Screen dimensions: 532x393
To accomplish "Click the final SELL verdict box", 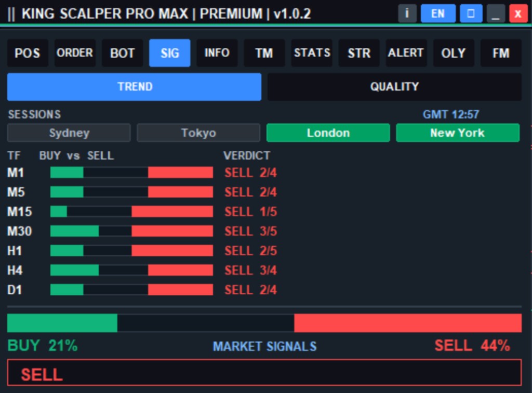I will point(264,372).
